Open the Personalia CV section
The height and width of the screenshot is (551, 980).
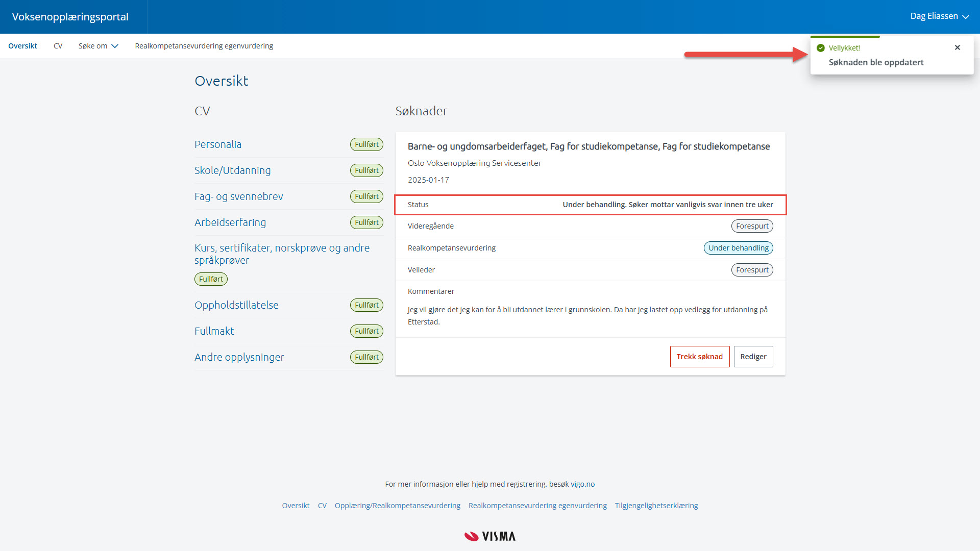click(218, 144)
